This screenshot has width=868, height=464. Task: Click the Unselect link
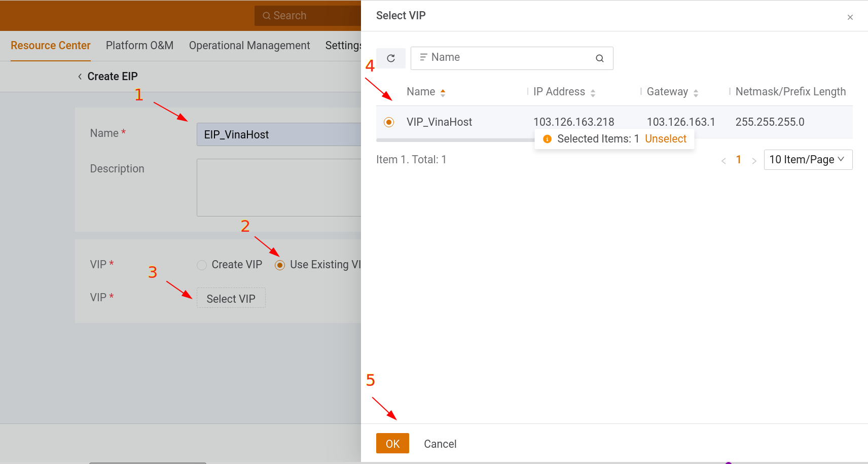point(665,139)
